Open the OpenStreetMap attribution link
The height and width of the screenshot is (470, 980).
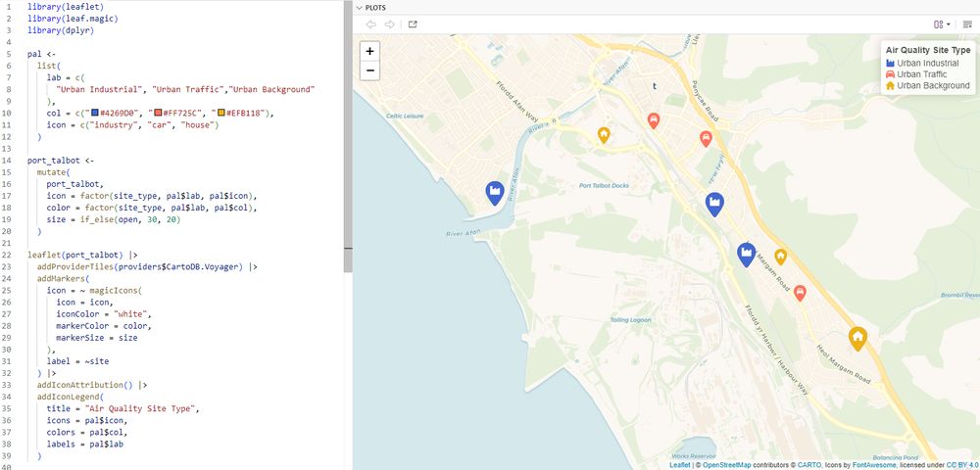(x=726, y=465)
